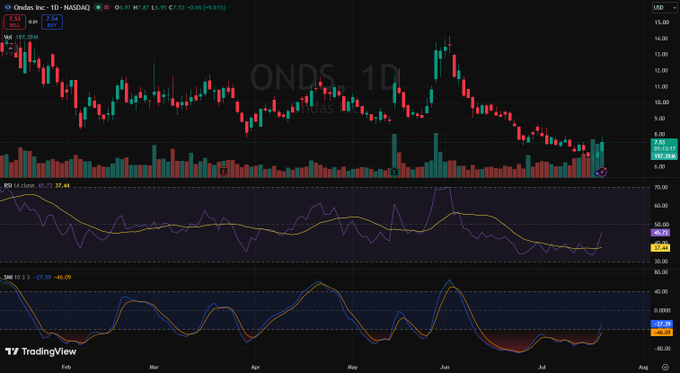The width and height of the screenshot is (680, 373).
Task: Click the purple 45.73 RSI label on the scale
Action: coord(661,232)
